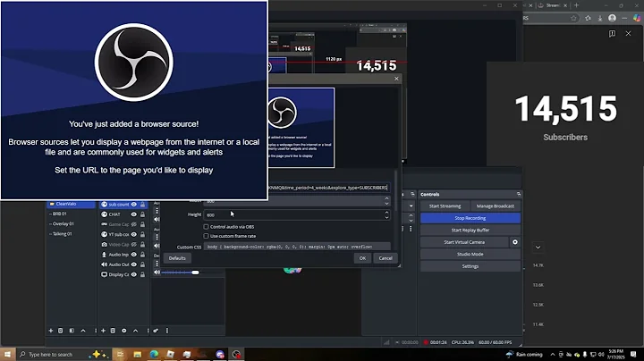The width and height of the screenshot is (644, 361).
Task: Click the Height input field
Action: [x=292, y=214]
